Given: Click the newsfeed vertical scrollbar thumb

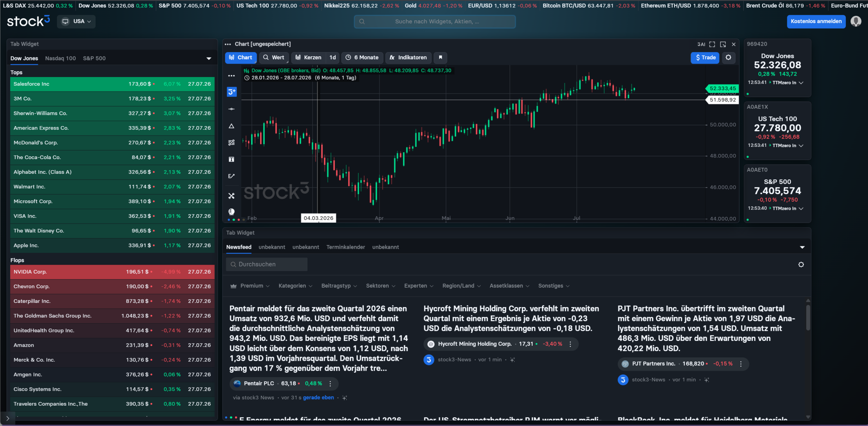Looking at the screenshot, I should [808, 318].
